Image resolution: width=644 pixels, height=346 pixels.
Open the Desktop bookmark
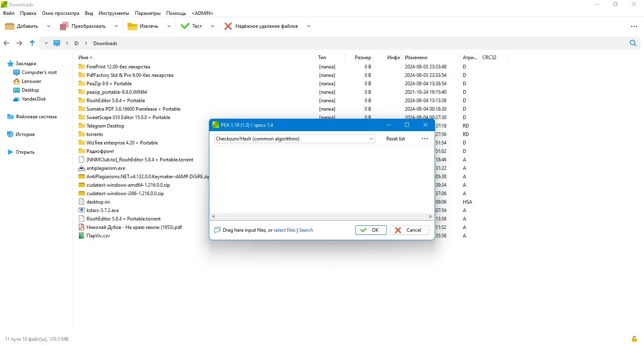tap(30, 90)
